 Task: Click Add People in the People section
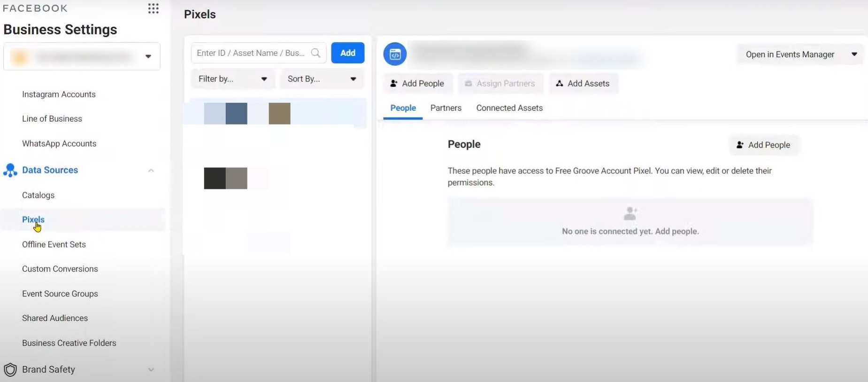tap(764, 145)
